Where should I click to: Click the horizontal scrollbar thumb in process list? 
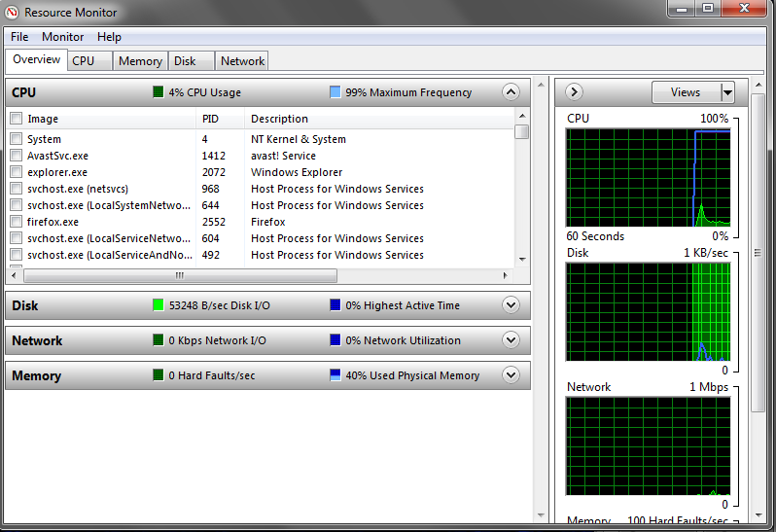coord(180,275)
